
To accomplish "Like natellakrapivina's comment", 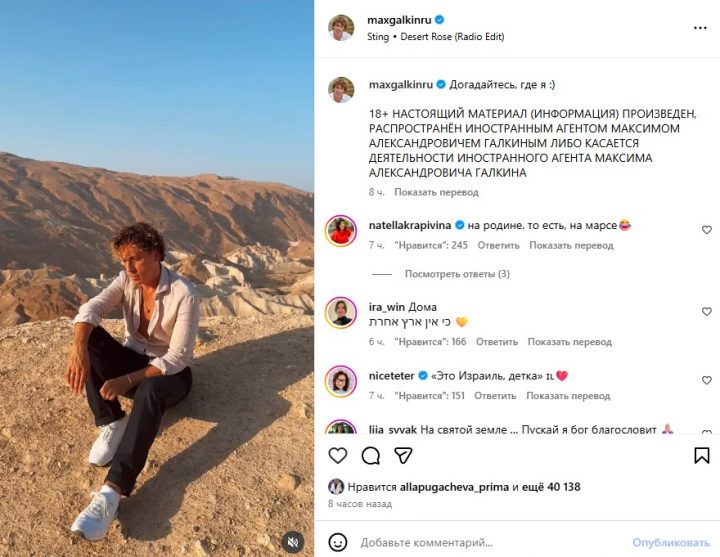I will tap(706, 230).
